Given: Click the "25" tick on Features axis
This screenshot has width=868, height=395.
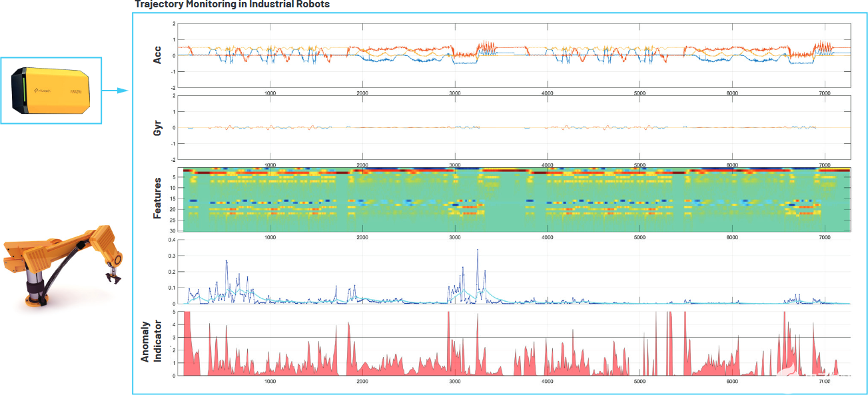Looking at the screenshot, I should coord(173,220).
